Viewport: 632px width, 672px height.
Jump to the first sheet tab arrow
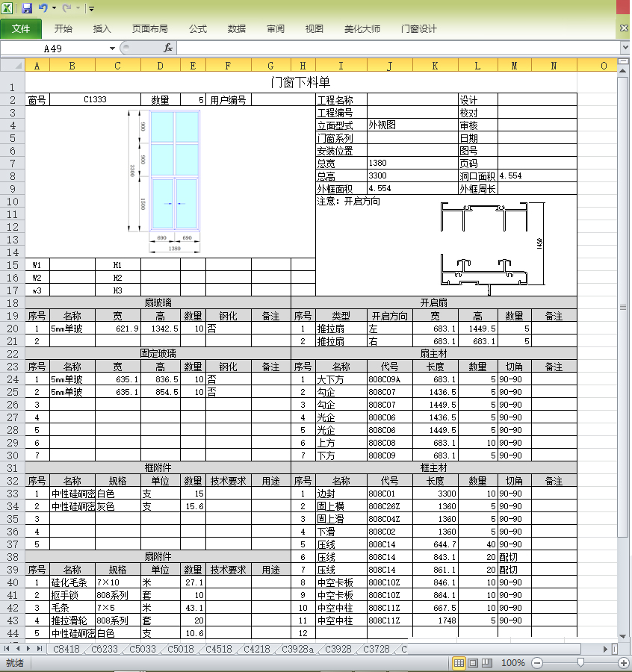[6, 650]
